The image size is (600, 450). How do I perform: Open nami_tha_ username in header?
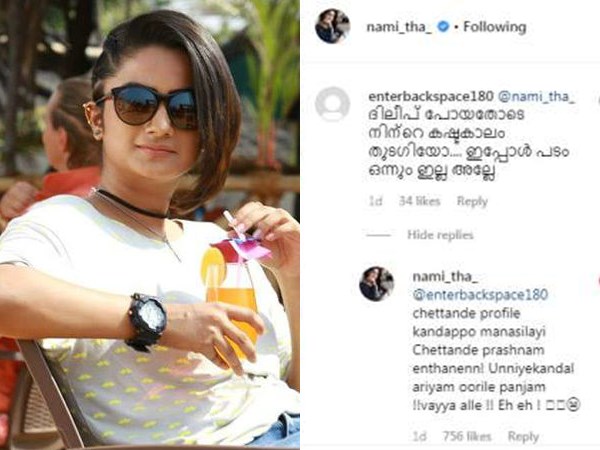tap(399, 27)
